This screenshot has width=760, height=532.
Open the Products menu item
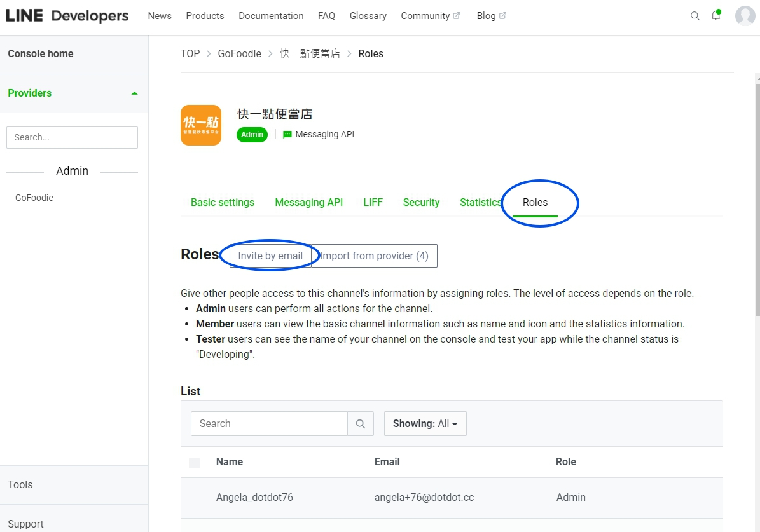click(205, 15)
